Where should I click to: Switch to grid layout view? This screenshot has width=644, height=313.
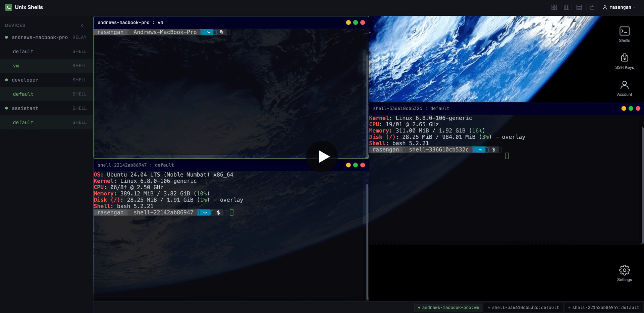click(x=554, y=7)
